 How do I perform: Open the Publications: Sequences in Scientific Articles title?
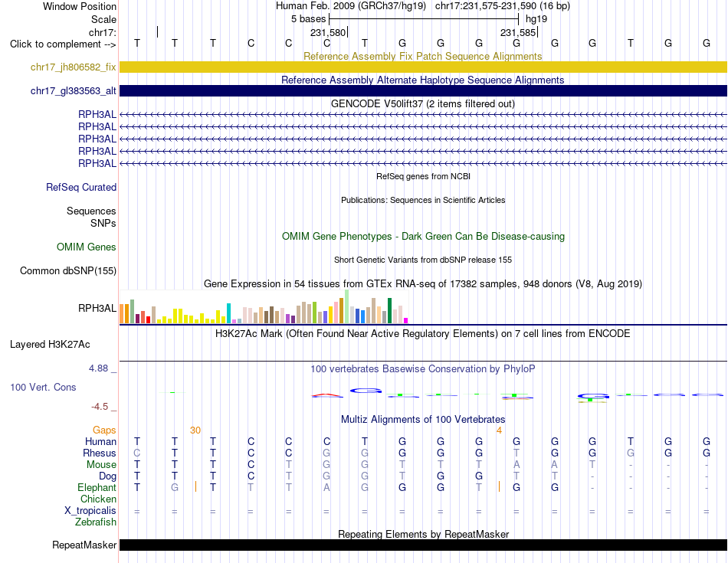(423, 200)
